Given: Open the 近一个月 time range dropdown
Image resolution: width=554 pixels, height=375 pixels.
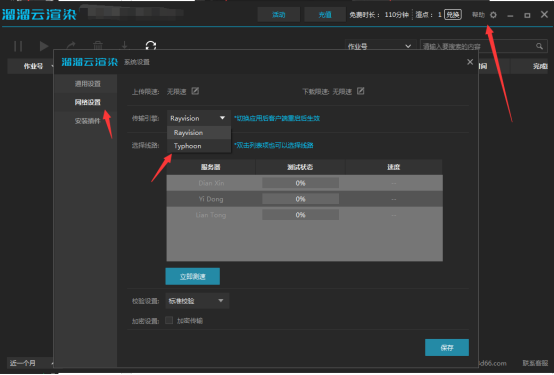Looking at the screenshot, I should 30,363.
